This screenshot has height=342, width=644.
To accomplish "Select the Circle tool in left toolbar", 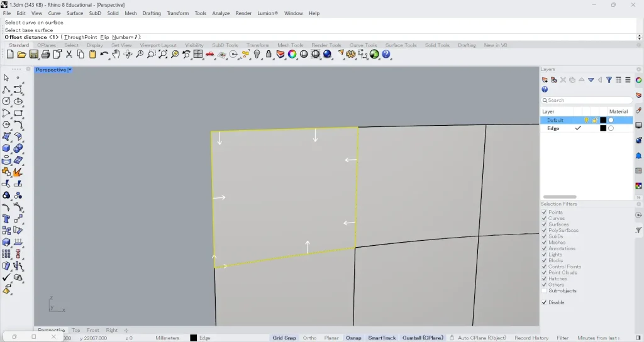I will tap(6, 101).
